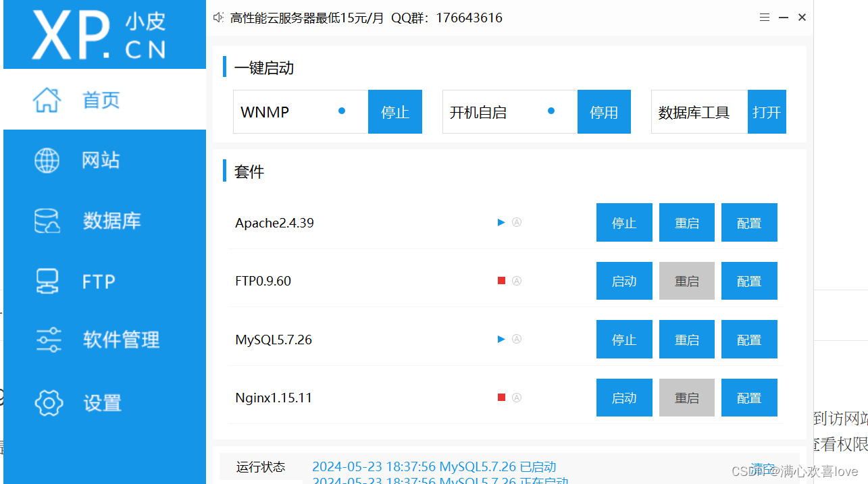Screen dimensions: 868x484
Task: Select the MySQL5.7.26 row label
Action: 274,340
